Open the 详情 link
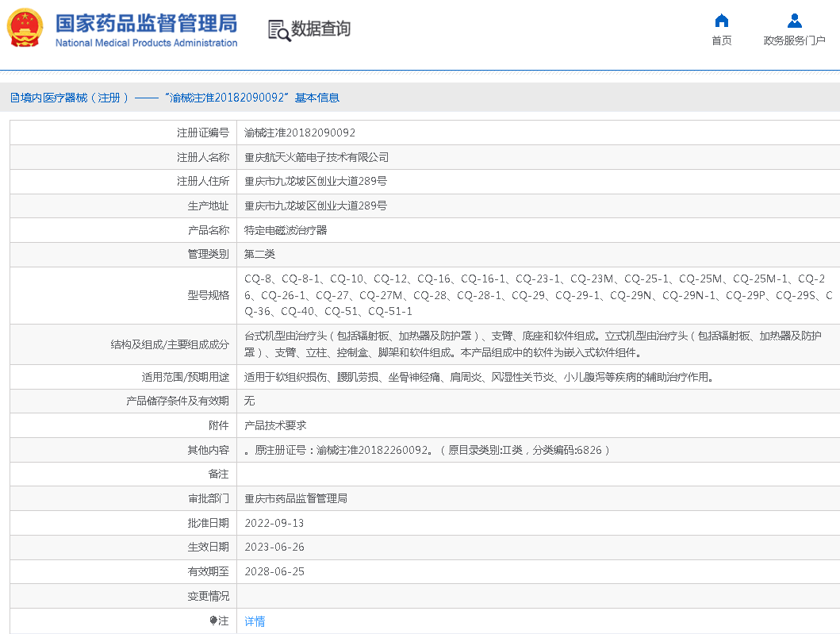 255,621
